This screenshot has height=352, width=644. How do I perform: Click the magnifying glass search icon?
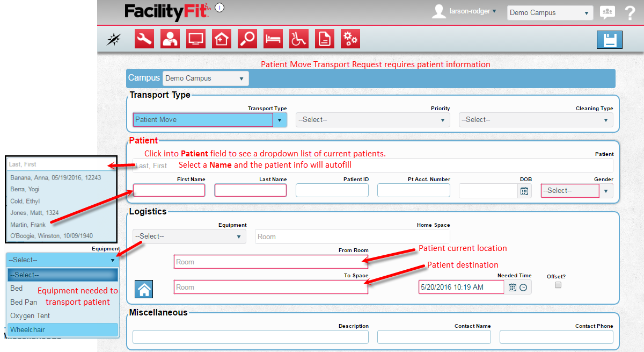click(x=247, y=39)
